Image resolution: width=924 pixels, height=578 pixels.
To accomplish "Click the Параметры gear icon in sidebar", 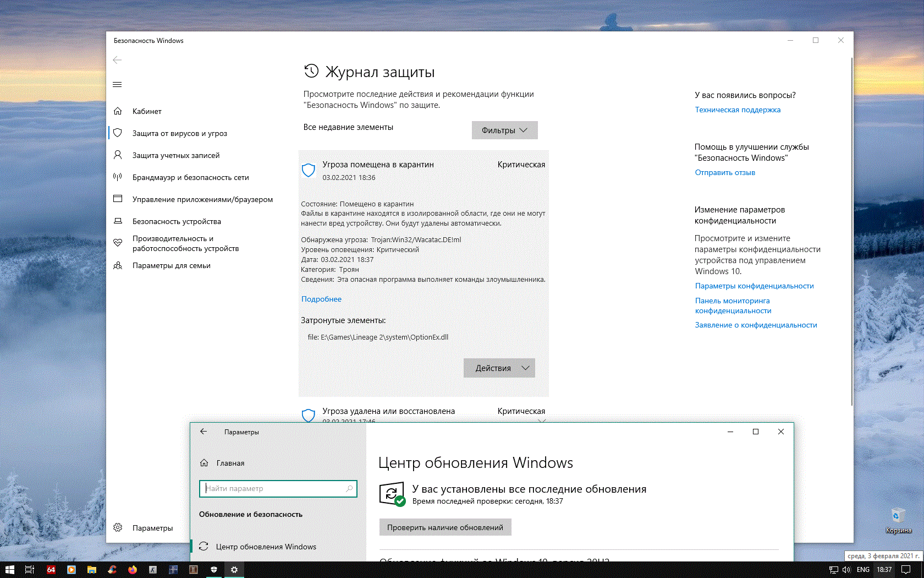I will [118, 528].
